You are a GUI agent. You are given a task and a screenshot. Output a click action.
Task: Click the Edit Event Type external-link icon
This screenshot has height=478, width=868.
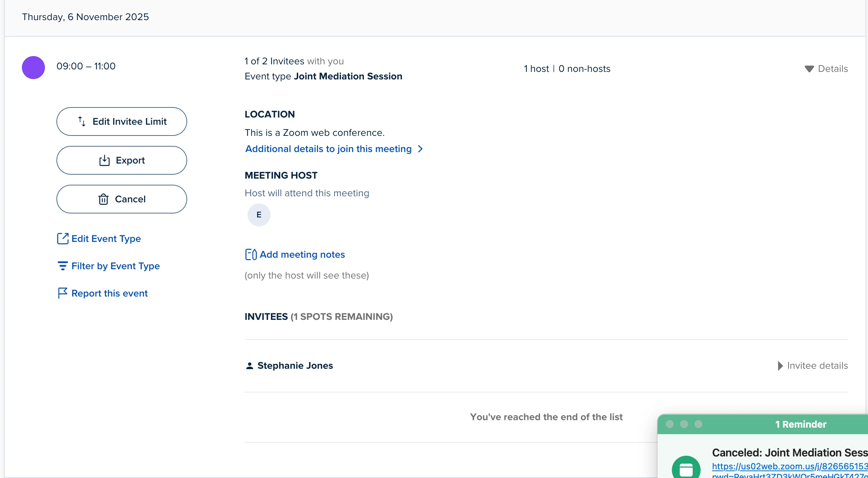63,238
